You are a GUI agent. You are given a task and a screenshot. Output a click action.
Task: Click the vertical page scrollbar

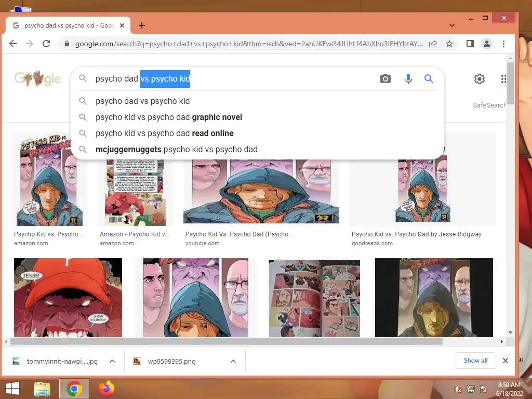point(510,84)
